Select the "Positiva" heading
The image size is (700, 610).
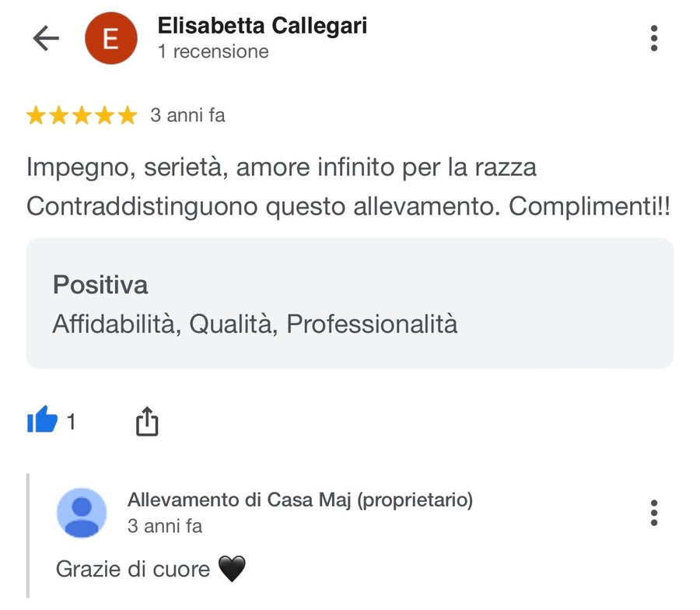pos(100,285)
